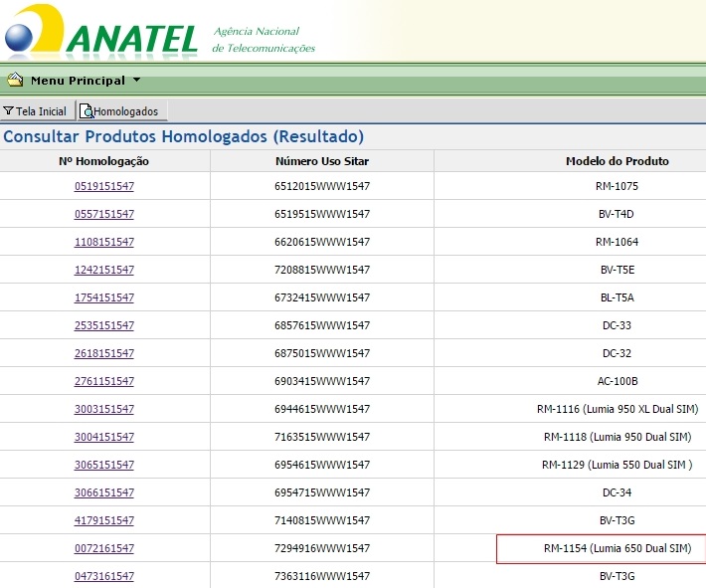Open homologation link 2761151547
706x588 pixels.
coord(104,381)
